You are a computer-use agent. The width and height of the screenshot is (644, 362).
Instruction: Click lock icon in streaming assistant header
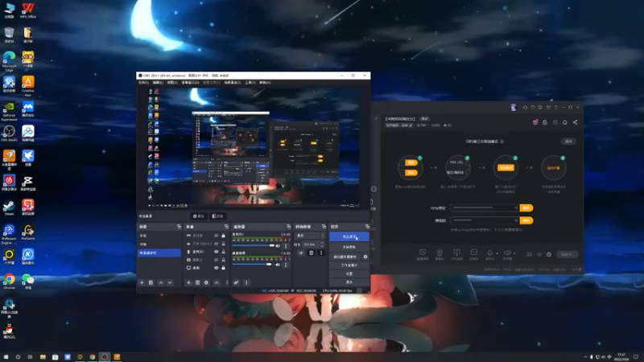click(545, 122)
